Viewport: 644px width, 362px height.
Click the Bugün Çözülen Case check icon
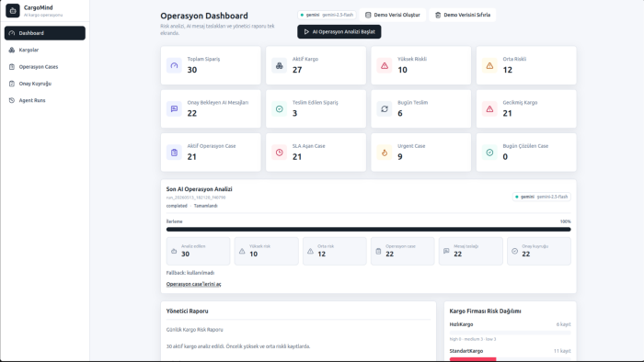(x=489, y=153)
